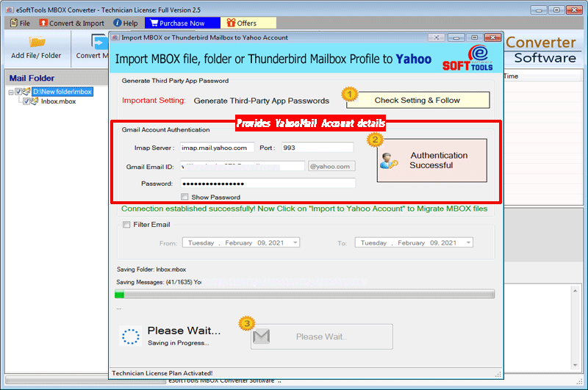Click the Generate Third-Party App Passwords text

tap(262, 101)
